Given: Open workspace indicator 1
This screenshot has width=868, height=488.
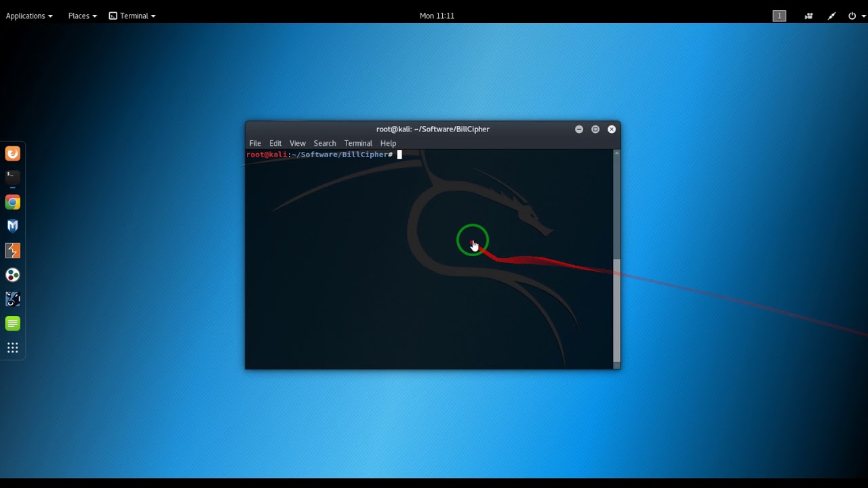Looking at the screenshot, I should [779, 16].
